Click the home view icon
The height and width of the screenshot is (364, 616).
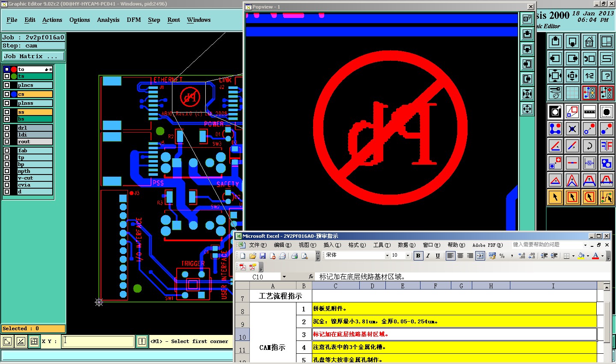[x=589, y=41]
